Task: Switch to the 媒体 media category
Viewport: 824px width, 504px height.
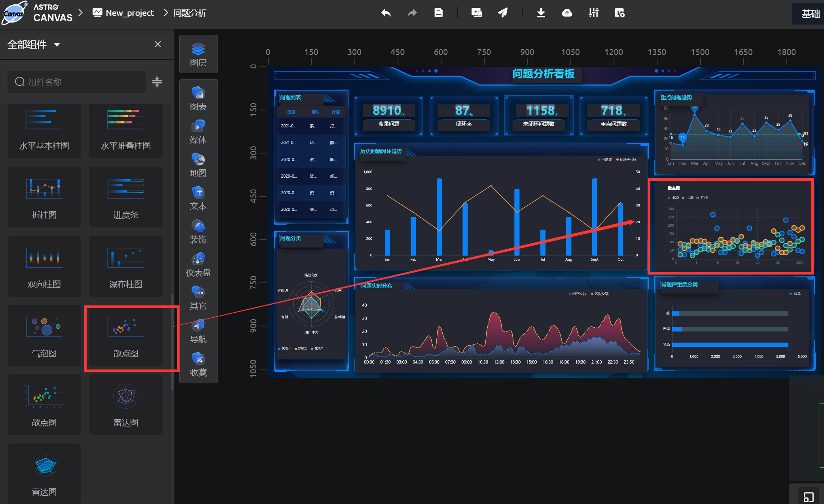Action: [x=198, y=132]
